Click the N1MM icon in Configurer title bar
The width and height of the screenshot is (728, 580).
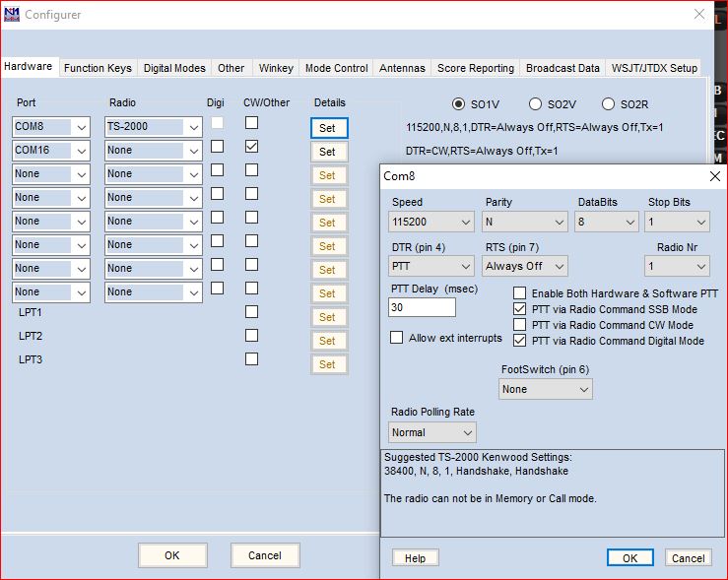click(12, 15)
